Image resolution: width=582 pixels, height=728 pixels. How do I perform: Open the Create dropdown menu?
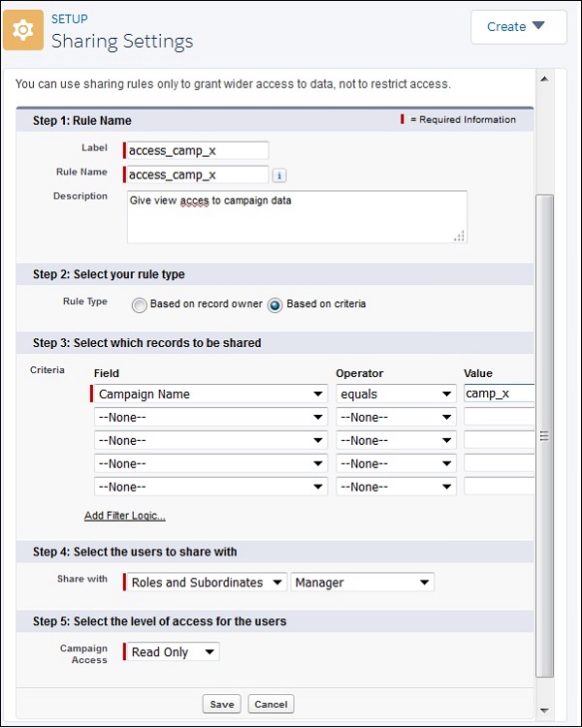(x=518, y=27)
